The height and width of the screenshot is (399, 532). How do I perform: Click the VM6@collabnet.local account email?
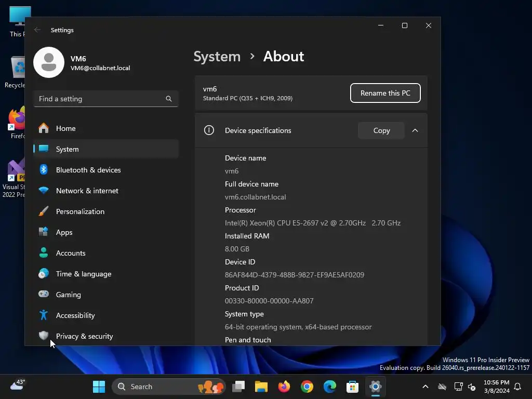coord(100,68)
